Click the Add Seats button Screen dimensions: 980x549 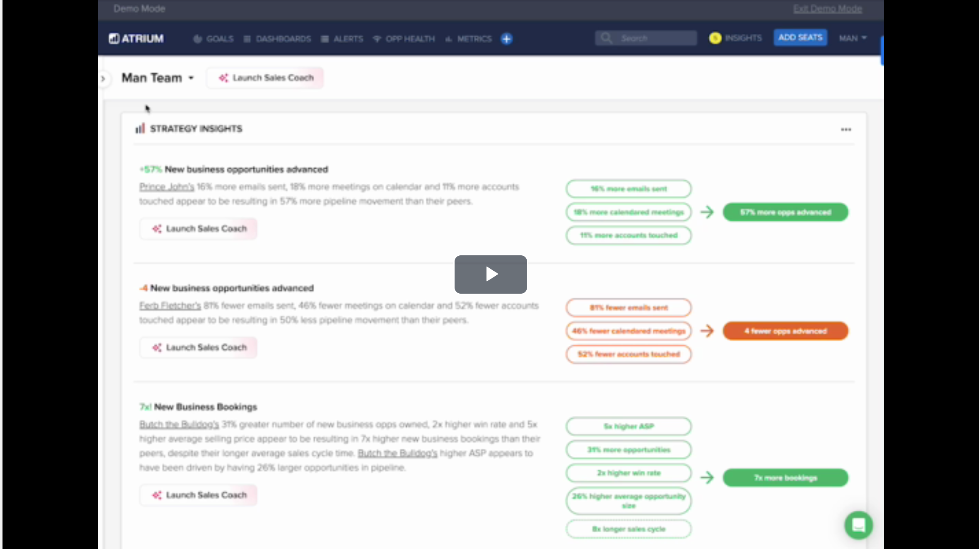800,37
